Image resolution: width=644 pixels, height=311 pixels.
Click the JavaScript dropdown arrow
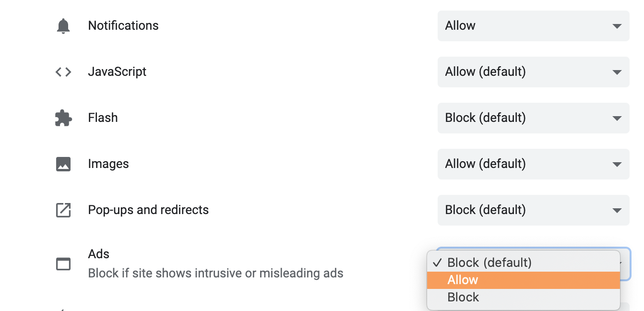(x=617, y=72)
